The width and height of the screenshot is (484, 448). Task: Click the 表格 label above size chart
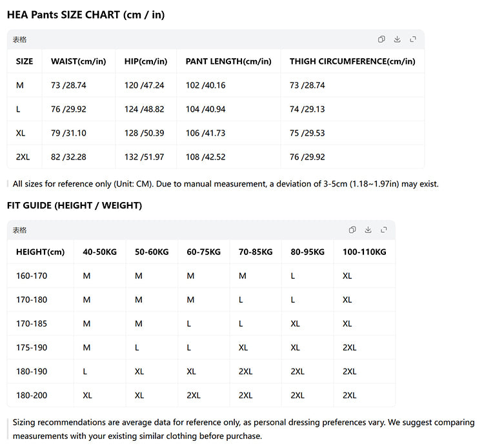(19, 39)
